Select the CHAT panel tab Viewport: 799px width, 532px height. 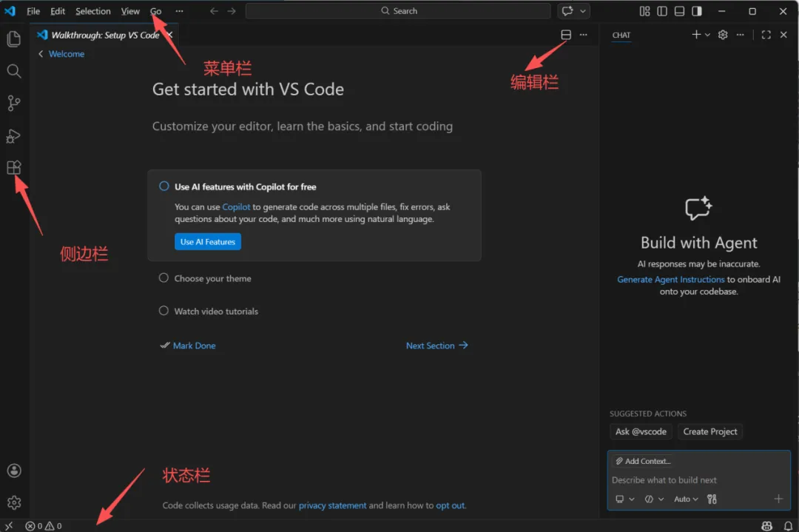pyautogui.click(x=621, y=36)
